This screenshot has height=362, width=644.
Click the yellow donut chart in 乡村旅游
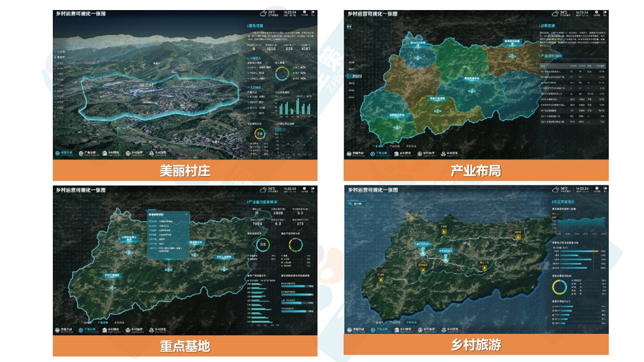pyautogui.click(x=559, y=287)
